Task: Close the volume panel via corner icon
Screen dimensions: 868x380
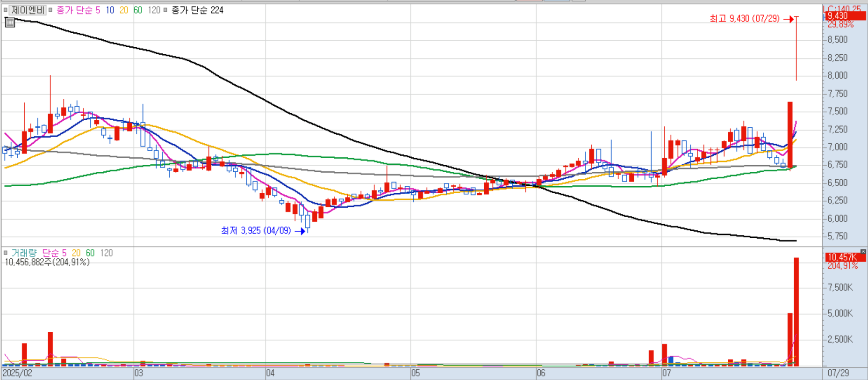Action: tap(863, 252)
